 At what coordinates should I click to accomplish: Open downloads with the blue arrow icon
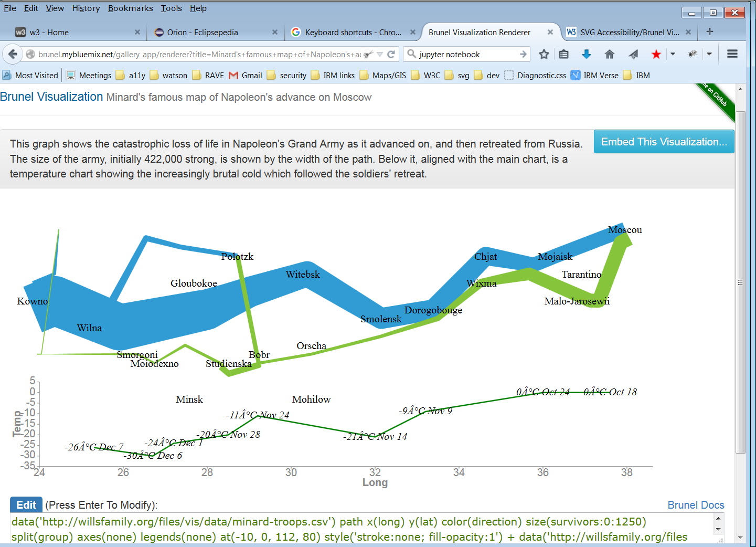(587, 54)
